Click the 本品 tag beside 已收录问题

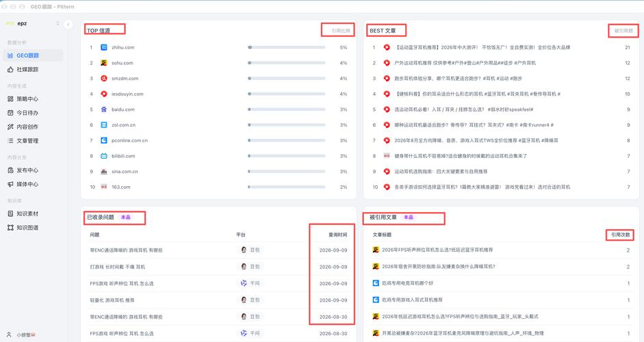point(125,218)
